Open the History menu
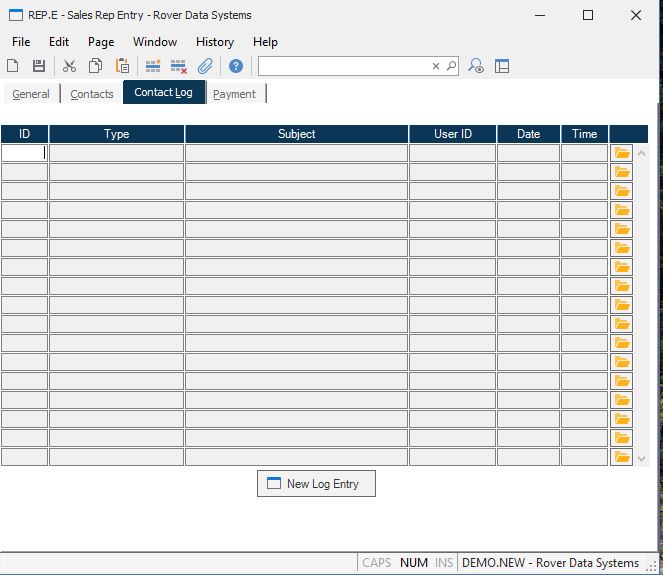 pos(214,42)
